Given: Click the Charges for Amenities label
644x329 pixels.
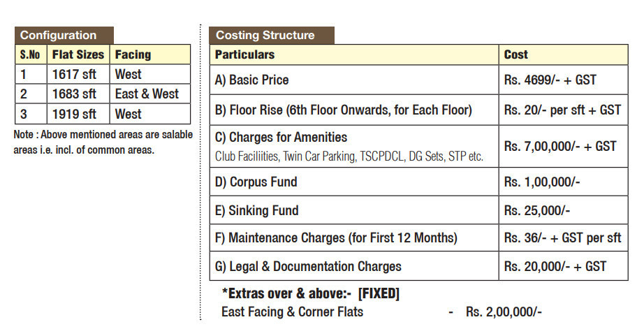Looking at the screenshot, I should (281, 138).
